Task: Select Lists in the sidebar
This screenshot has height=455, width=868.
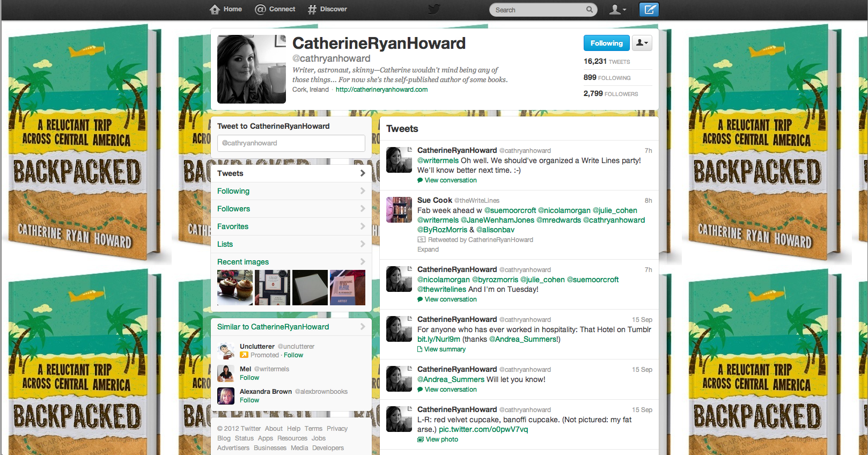Action: tap(291, 244)
